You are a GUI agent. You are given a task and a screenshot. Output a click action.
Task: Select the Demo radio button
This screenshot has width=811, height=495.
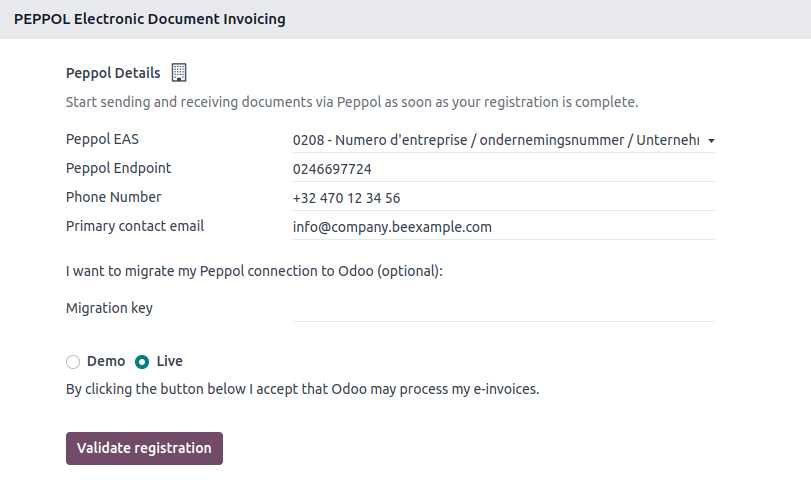(x=73, y=362)
